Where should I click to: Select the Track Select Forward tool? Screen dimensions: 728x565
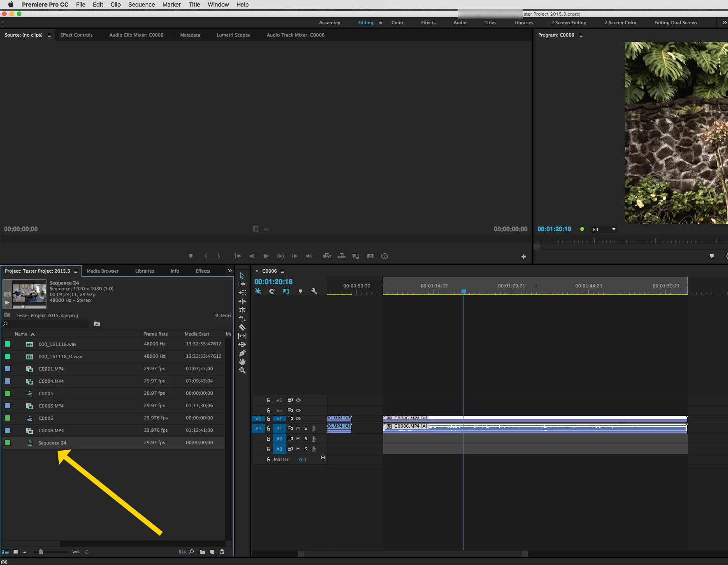point(242,284)
